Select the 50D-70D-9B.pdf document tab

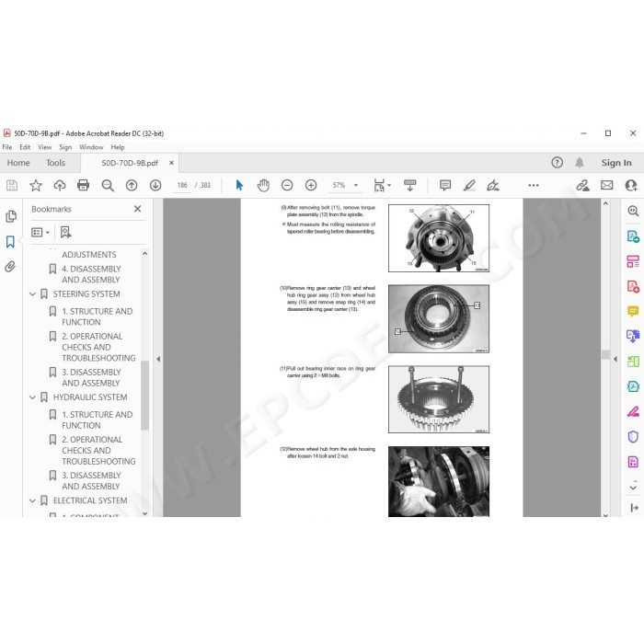pyautogui.click(x=130, y=163)
